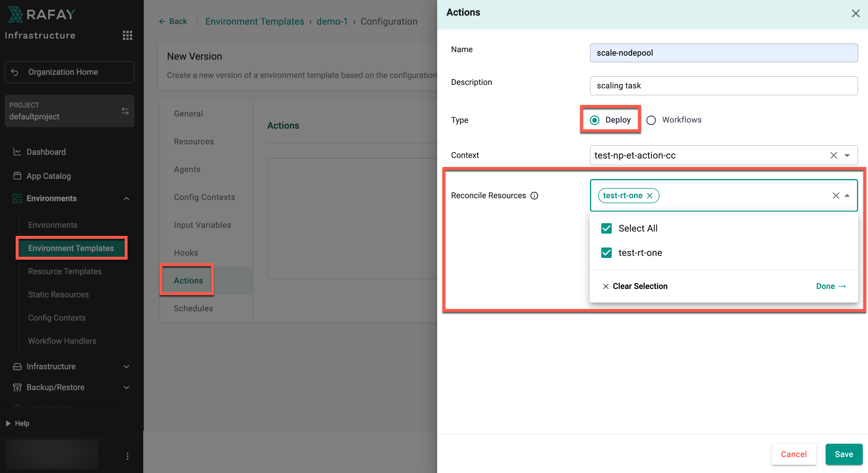The image size is (868, 473).
Task: Select the Workflows type radio button
Action: point(651,120)
